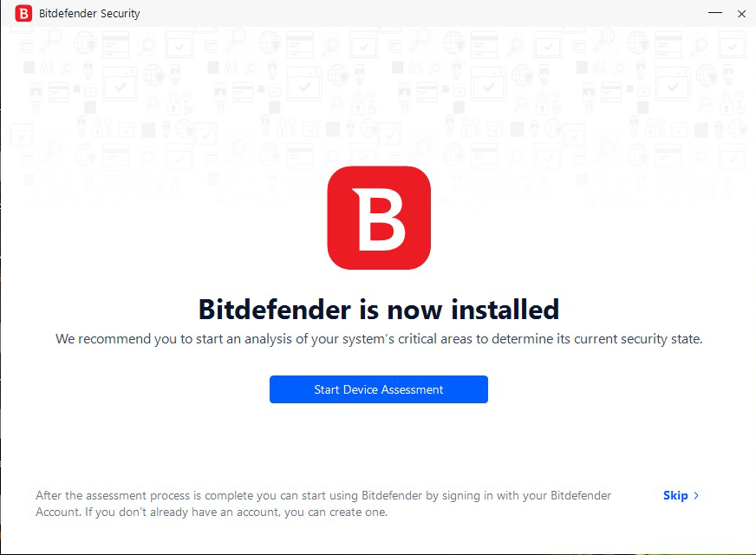This screenshot has width=756, height=555.
Task: Click the footer paragraph about Bitdefender Account
Action: click(323, 504)
